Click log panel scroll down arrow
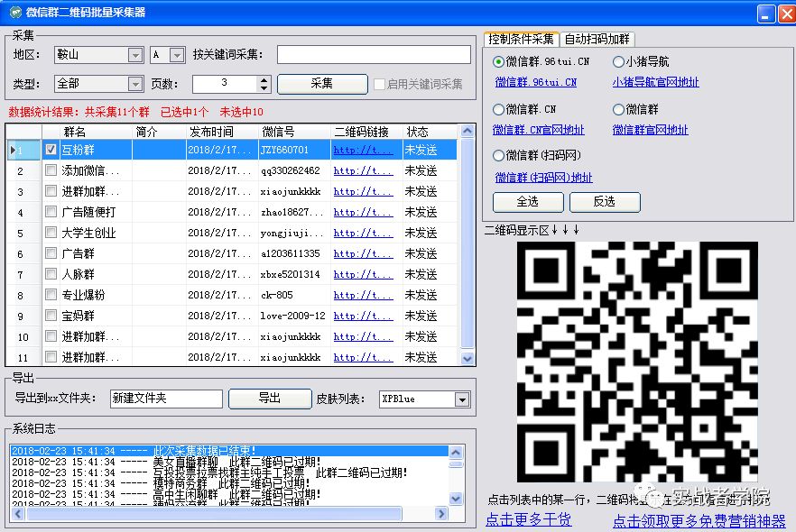Screen dimensions: 796x532 [x=456, y=499]
